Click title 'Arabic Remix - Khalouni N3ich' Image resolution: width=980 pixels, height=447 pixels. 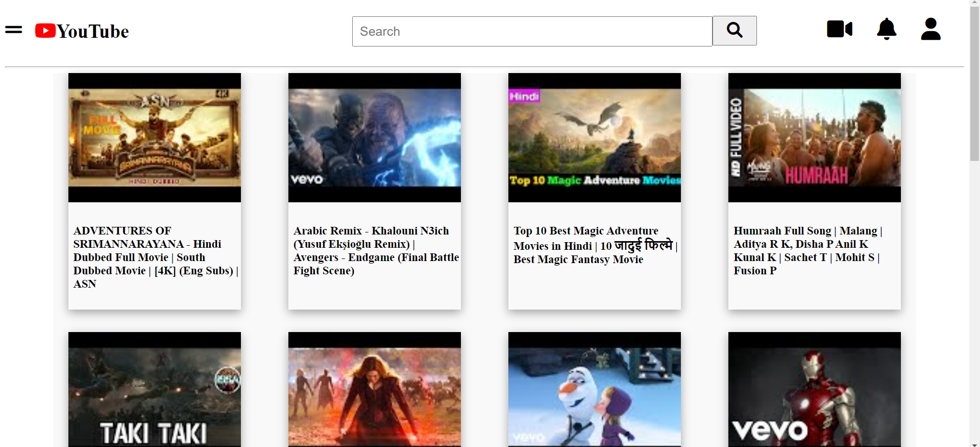coord(376,250)
